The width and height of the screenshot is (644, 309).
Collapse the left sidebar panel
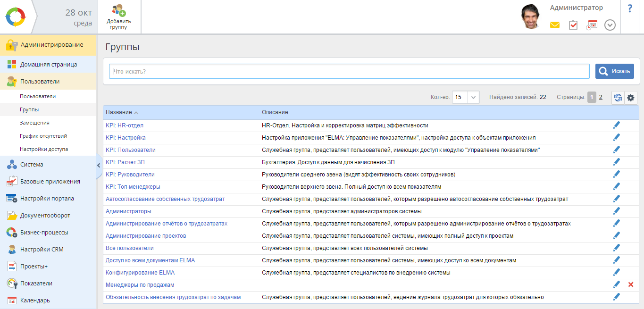[x=99, y=165]
